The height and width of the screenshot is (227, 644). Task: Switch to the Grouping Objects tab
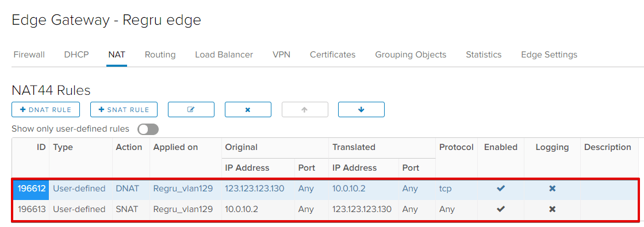411,55
